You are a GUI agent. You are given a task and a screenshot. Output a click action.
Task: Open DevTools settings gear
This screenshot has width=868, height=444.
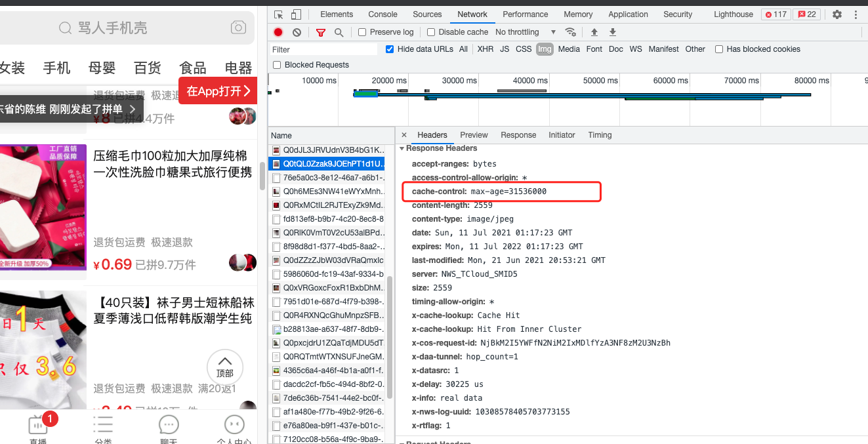click(x=837, y=14)
